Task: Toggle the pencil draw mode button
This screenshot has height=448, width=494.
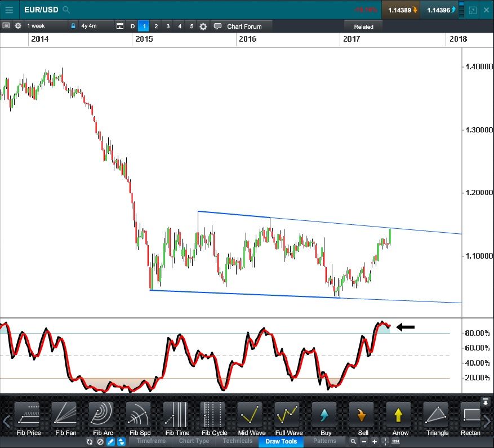Action: (x=110, y=442)
